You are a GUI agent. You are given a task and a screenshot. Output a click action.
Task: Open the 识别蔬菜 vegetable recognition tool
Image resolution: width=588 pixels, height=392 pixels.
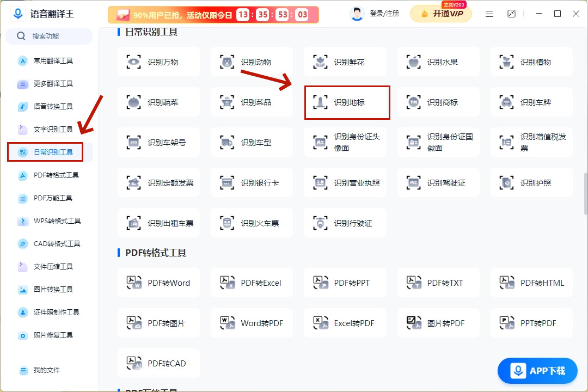coord(158,102)
